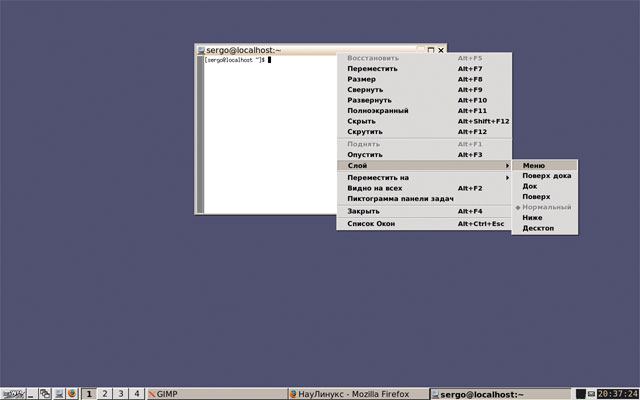The height and width of the screenshot is (400, 640).
Task: Launch Firefox from the taskbar quick-launch icon
Action: (x=72, y=393)
